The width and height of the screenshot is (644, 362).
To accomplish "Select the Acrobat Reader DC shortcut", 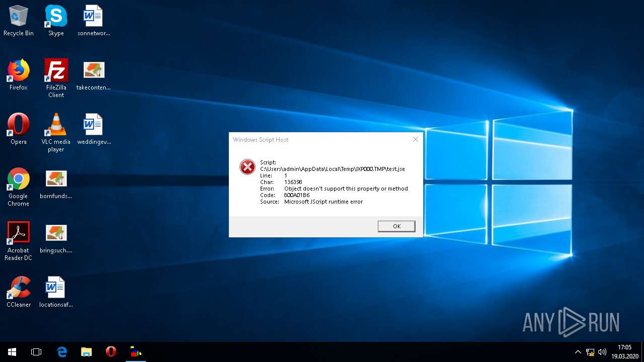I will [19, 241].
